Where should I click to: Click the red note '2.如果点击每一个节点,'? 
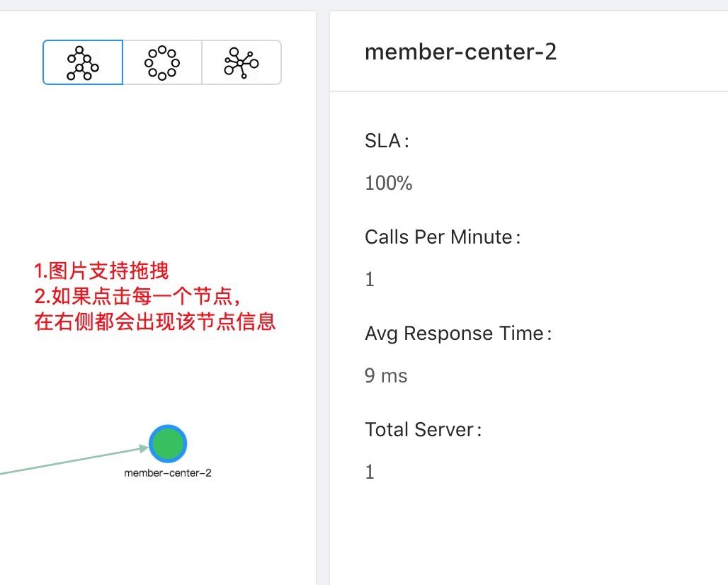coord(142,297)
